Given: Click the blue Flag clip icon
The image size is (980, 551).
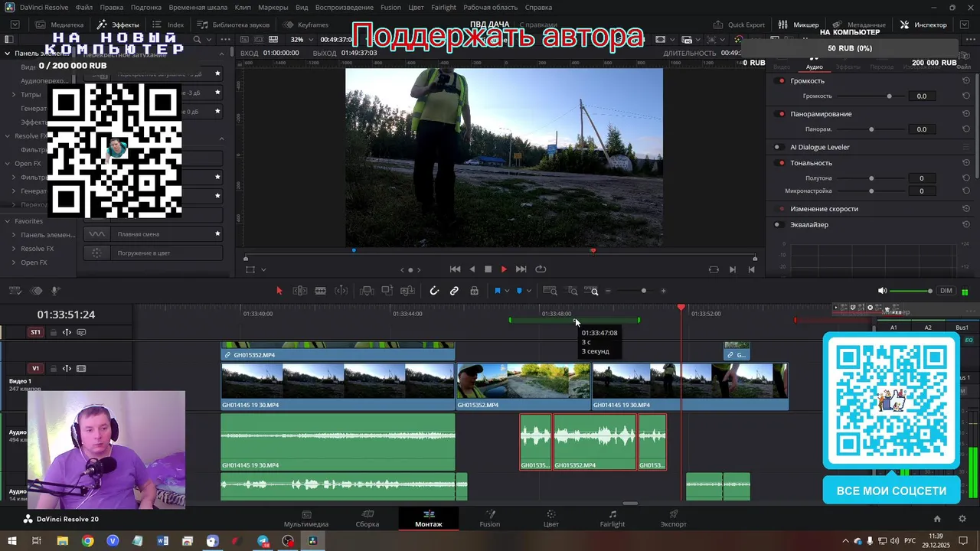Looking at the screenshot, I should 497,291.
